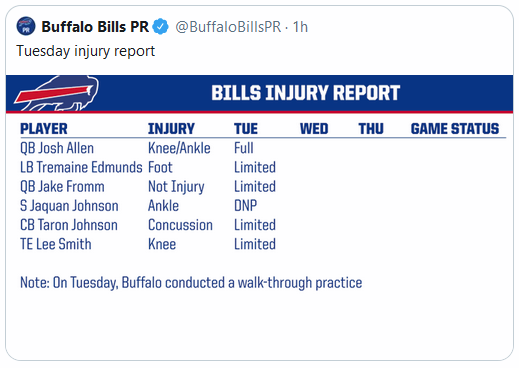The image size is (519, 368).
Task: Select the Tuesday injury report tweet text
Action: point(86,51)
